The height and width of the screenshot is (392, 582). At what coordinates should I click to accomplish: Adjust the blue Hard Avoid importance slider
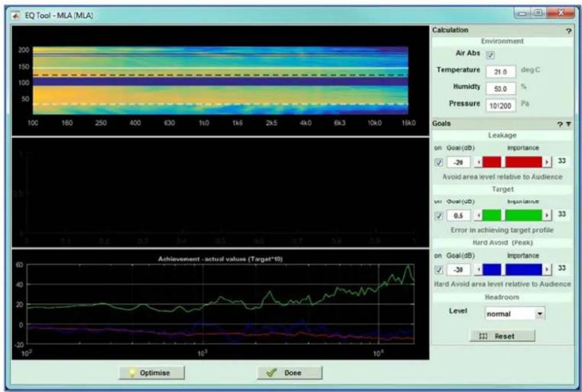512,270
